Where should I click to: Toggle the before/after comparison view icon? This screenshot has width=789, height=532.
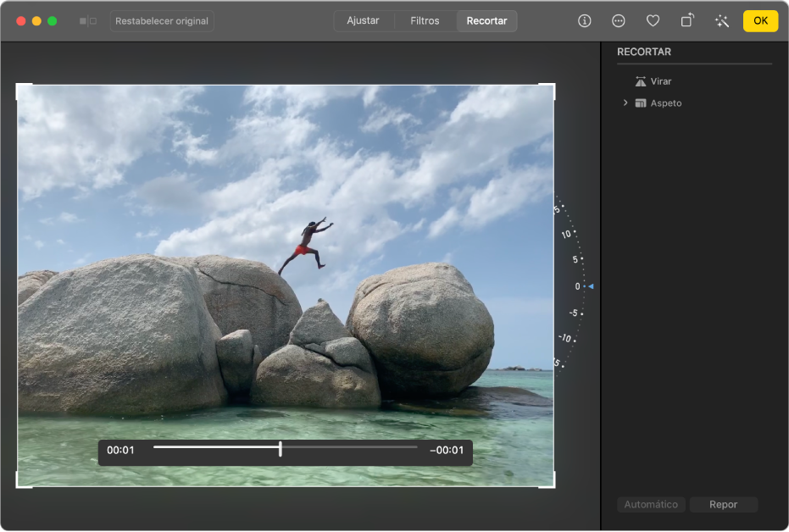(87, 21)
